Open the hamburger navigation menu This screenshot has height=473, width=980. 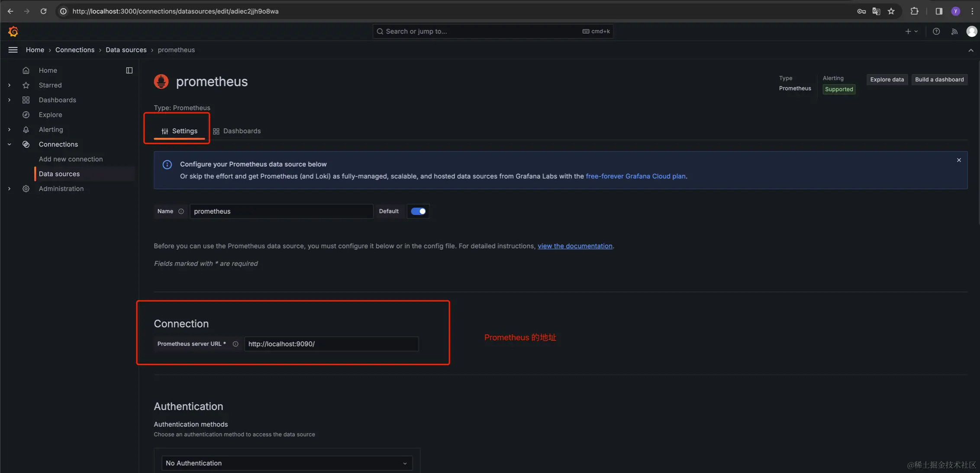pyautogui.click(x=13, y=50)
